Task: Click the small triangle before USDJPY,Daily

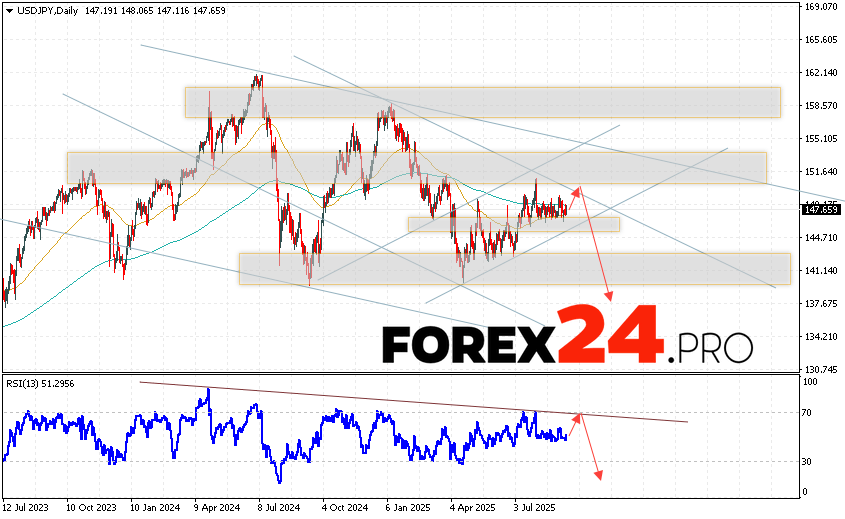Action: 9,8
